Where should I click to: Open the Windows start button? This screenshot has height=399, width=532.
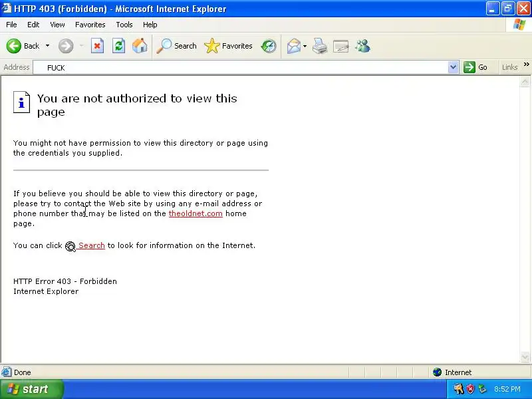point(31,389)
